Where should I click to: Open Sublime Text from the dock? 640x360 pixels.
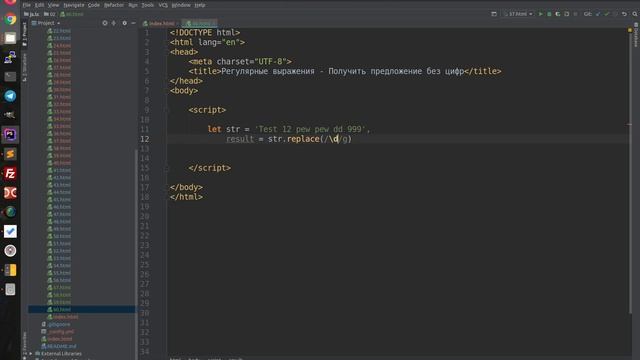tap(10, 154)
